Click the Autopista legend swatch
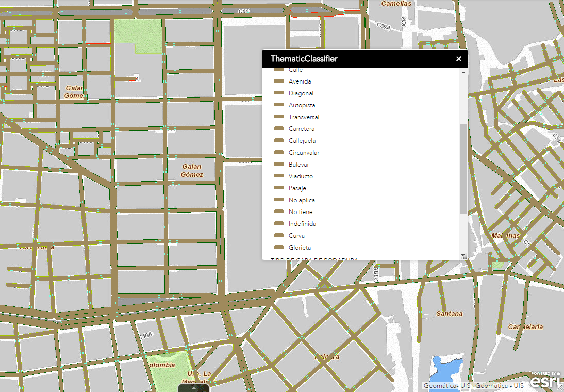564x392 pixels. [279, 105]
